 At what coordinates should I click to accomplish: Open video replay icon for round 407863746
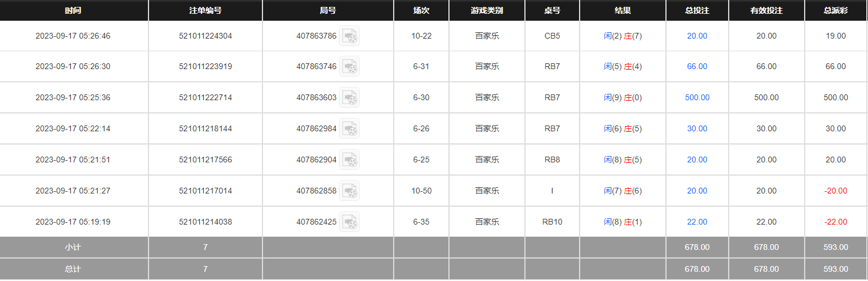(349, 66)
